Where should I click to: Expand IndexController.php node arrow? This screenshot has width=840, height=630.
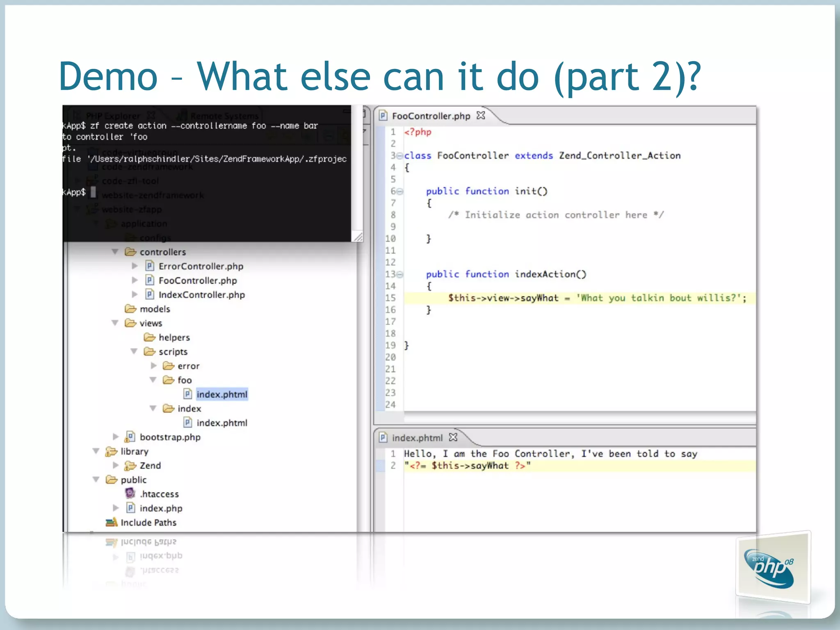pyautogui.click(x=135, y=294)
